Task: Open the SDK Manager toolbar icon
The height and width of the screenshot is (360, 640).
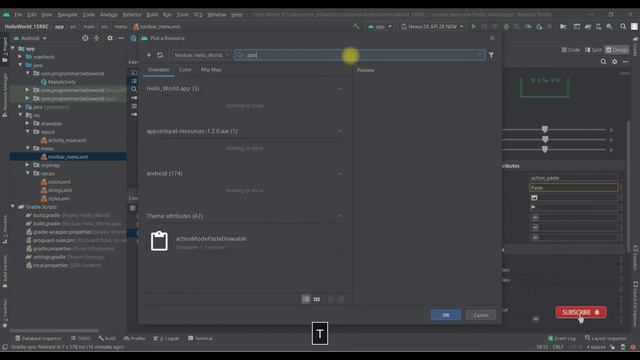Action: coord(610,27)
